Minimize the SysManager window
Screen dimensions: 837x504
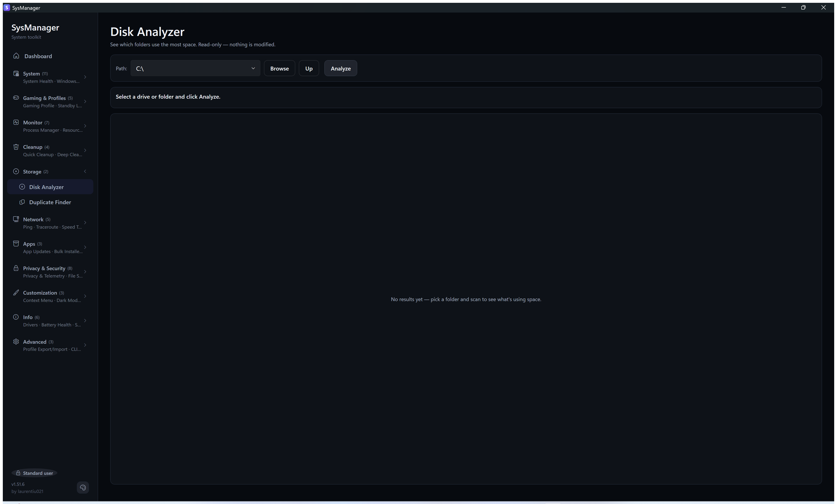coord(784,8)
